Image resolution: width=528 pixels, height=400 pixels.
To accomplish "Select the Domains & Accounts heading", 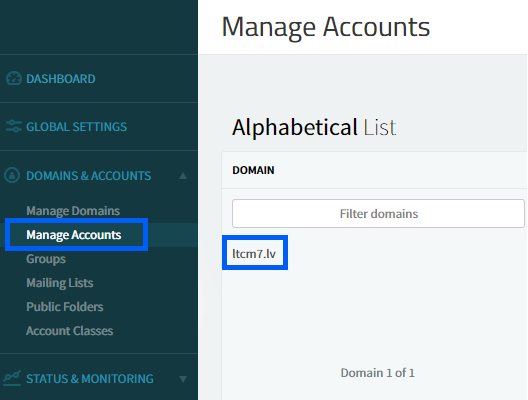I will point(89,176).
